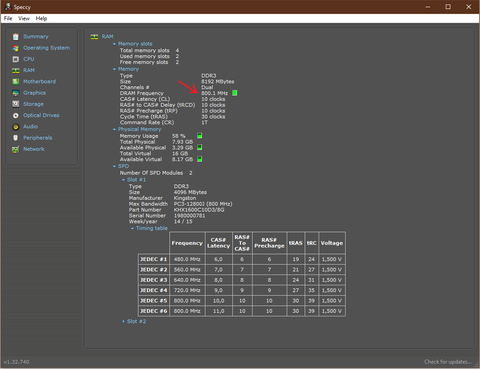Image resolution: width=480 pixels, height=369 pixels.
Task: Click Part Number KHX1600C10D3/8G
Action: 199,210
